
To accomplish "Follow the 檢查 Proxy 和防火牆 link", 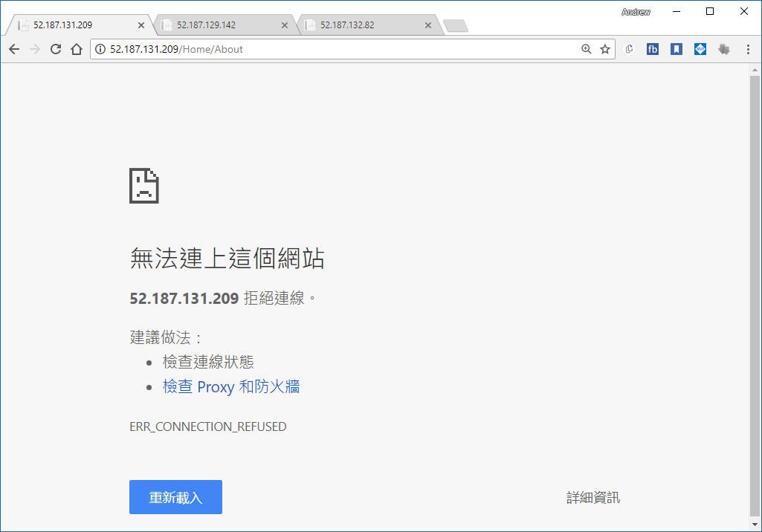I will pyautogui.click(x=231, y=386).
